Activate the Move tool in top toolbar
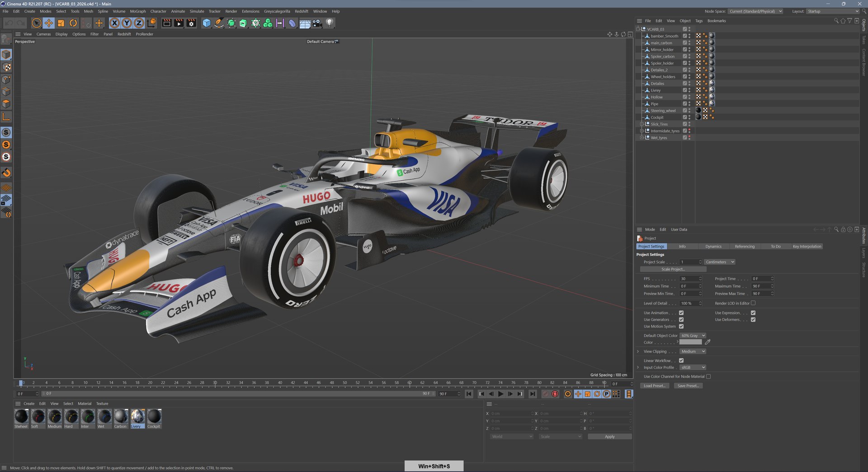Viewport: 868px width, 472px height. (x=49, y=23)
